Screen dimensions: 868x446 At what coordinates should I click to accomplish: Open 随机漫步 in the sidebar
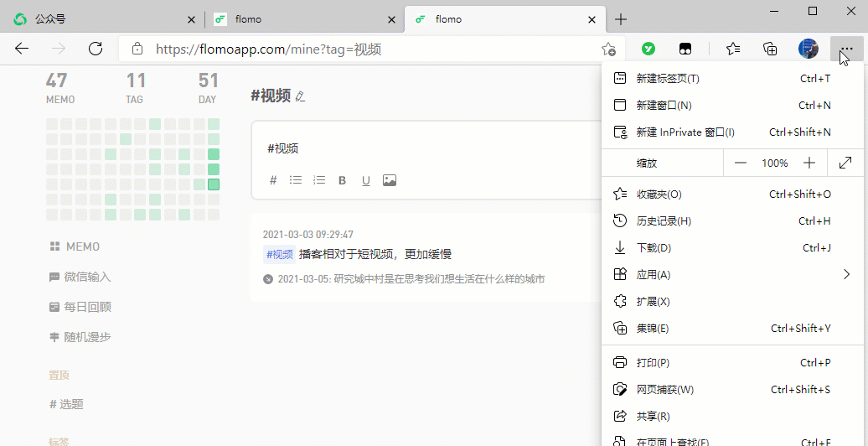(x=80, y=337)
